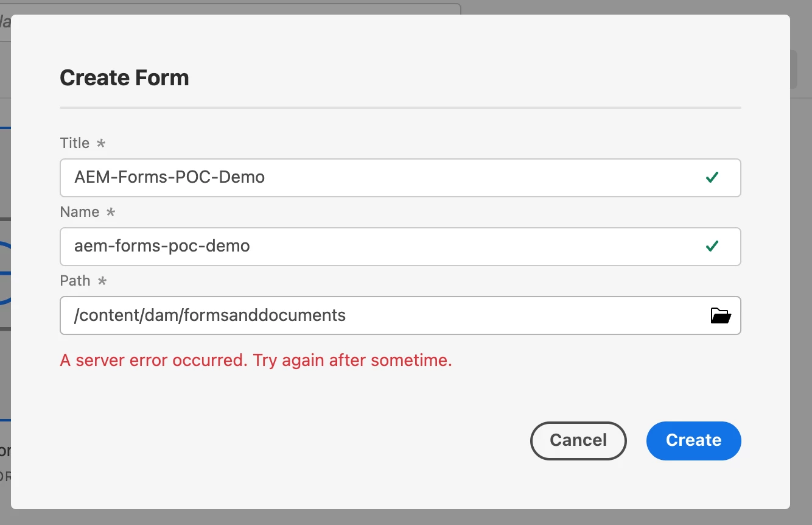Dismiss the dialog with Cancel

point(578,440)
